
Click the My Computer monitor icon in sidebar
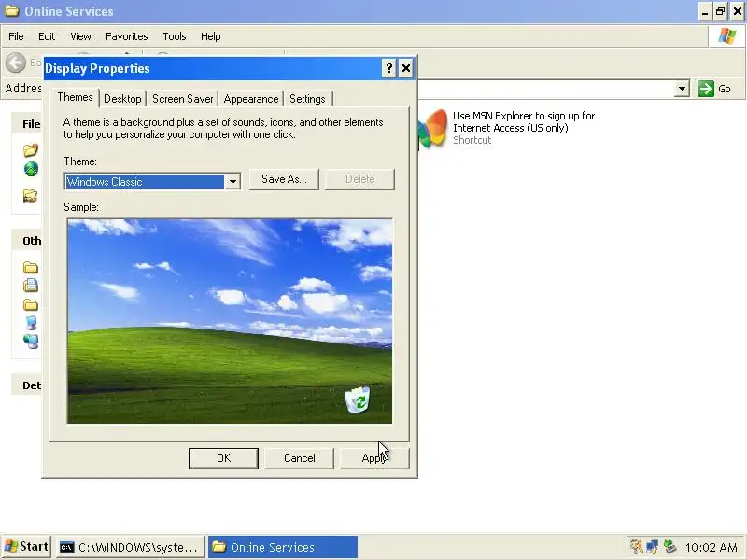tap(31, 323)
